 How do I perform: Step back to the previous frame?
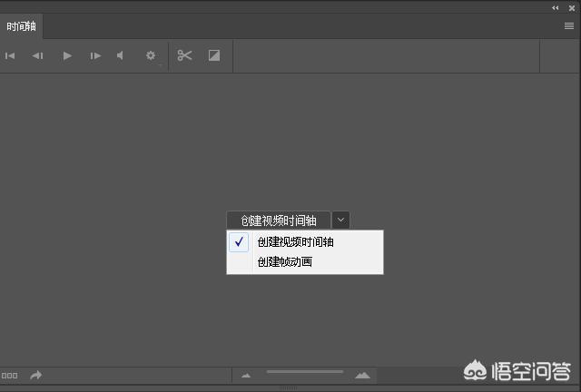tap(37, 56)
